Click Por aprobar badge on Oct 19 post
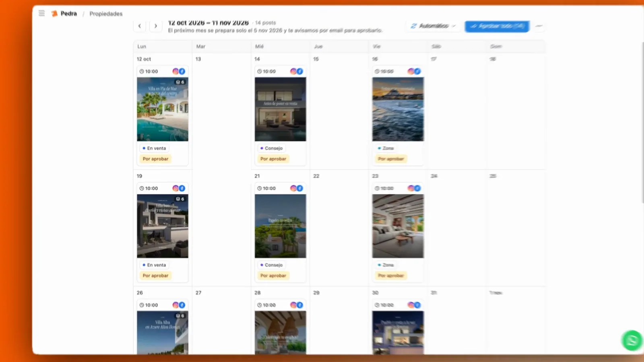Viewport: 644px width, 362px height. pyautogui.click(x=155, y=276)
